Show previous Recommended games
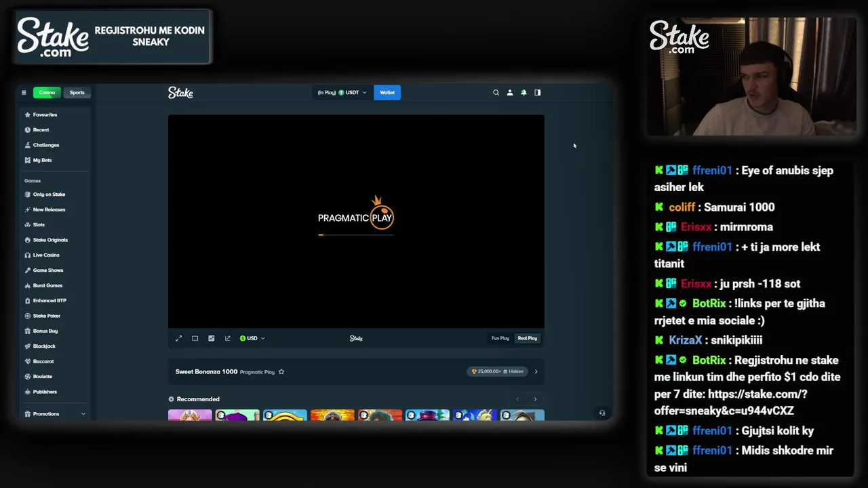The image size is (868, 488). pos(517,399)
